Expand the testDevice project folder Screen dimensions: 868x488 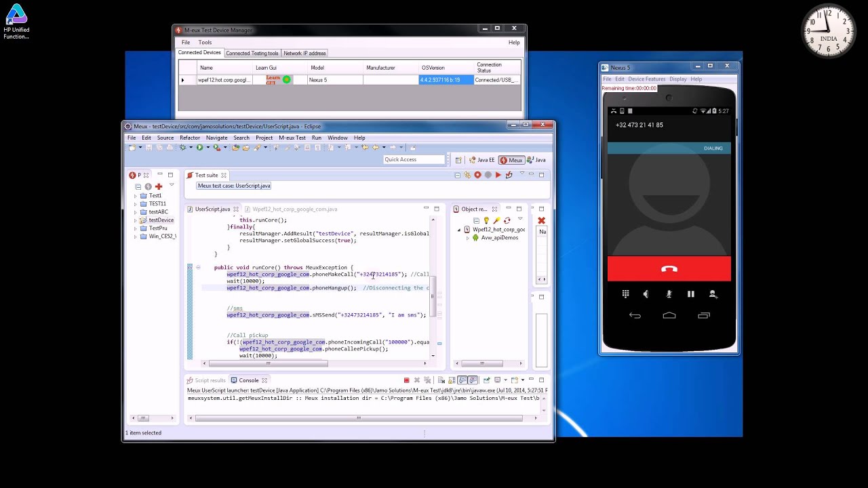(135, 220)
